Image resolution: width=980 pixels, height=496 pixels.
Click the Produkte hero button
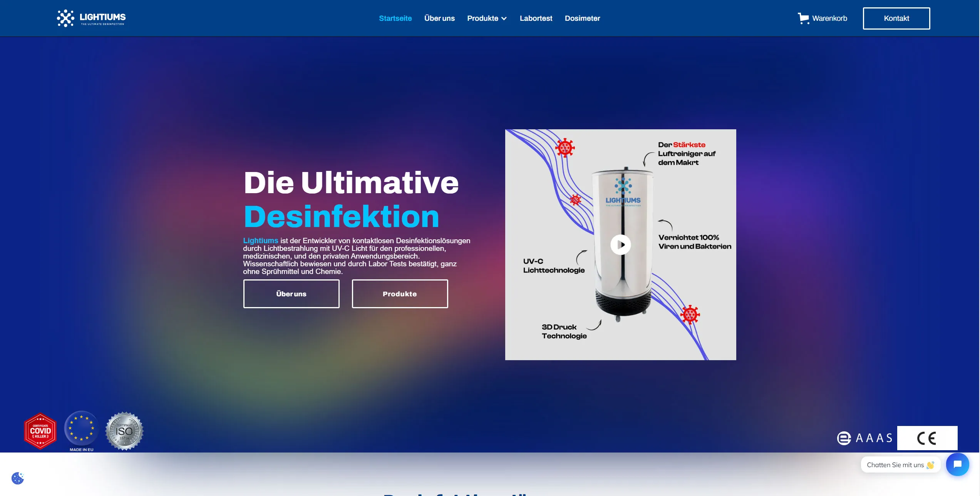[400, 294]
